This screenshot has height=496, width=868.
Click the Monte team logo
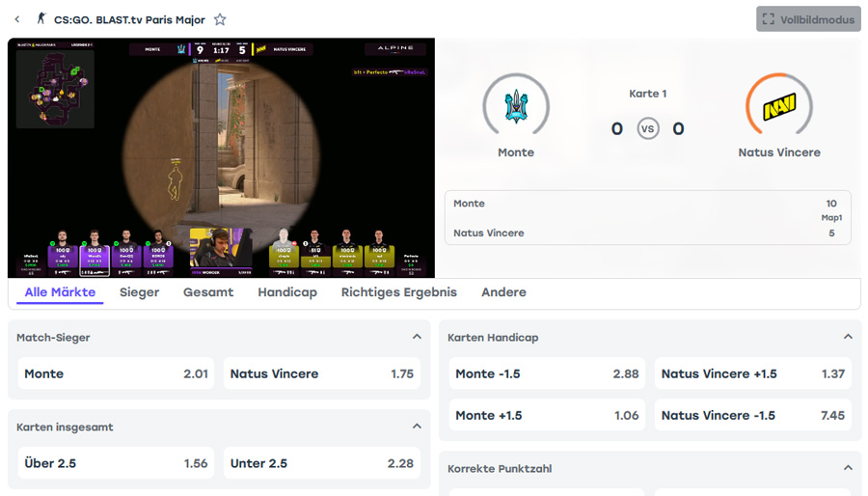516,106
